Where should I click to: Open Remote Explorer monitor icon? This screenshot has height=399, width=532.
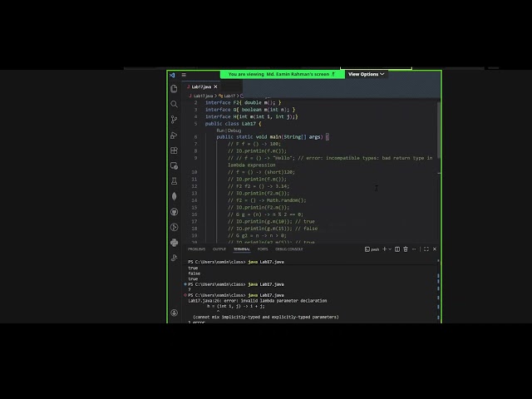pos(174,166)
